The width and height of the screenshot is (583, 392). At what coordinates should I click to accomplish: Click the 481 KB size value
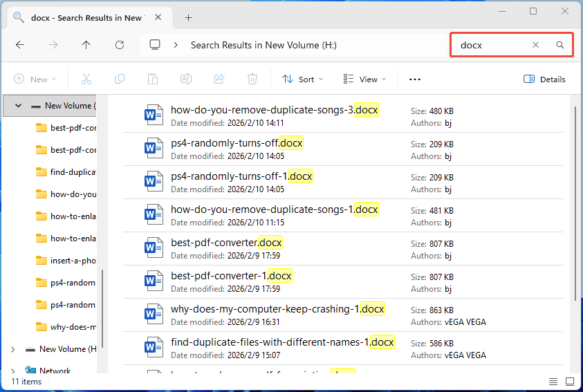(x=441, y=211)
